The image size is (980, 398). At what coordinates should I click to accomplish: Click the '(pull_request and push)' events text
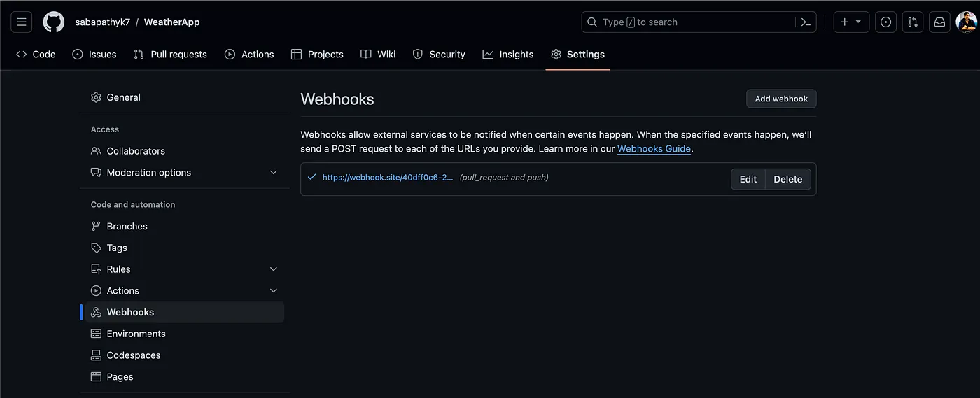504,178
